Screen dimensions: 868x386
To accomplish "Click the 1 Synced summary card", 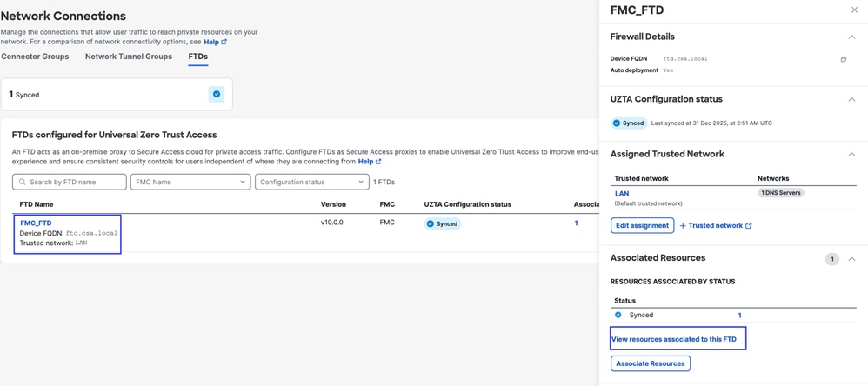I will coord(117,94).
